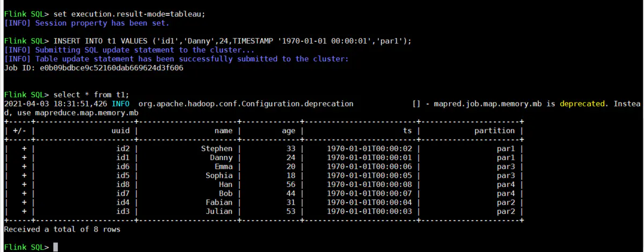Click the 'id8' cell
This screenshot has height=252, width=644.
tap(124, 184)
